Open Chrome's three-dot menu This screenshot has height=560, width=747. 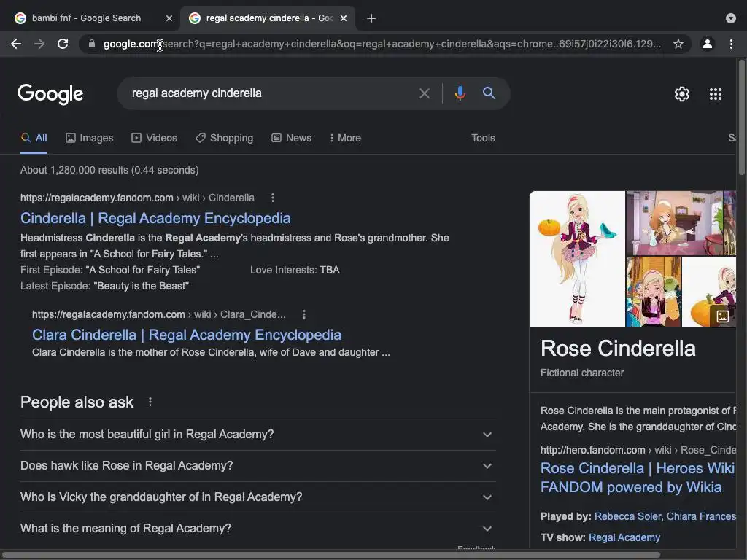point(731,44)
